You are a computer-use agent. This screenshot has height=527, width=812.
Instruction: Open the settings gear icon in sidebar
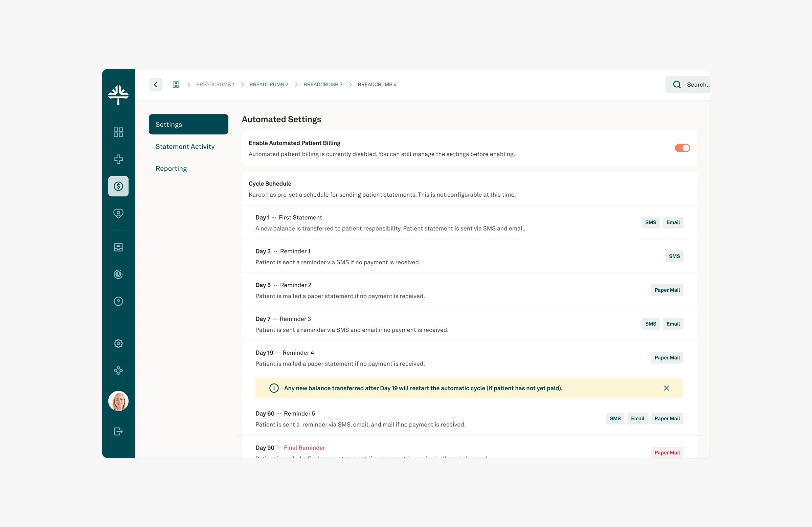tap(118, 343)
